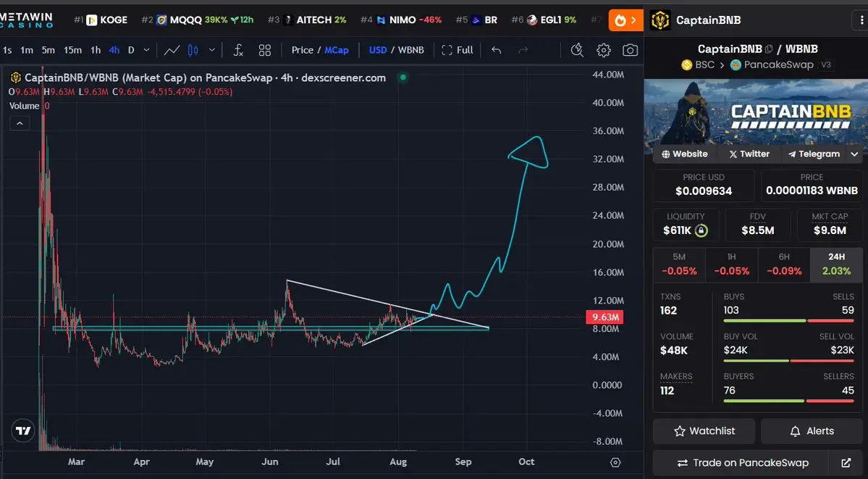
Task: Click the undo arrow in chart toolbar
Action: coord(496,50)
